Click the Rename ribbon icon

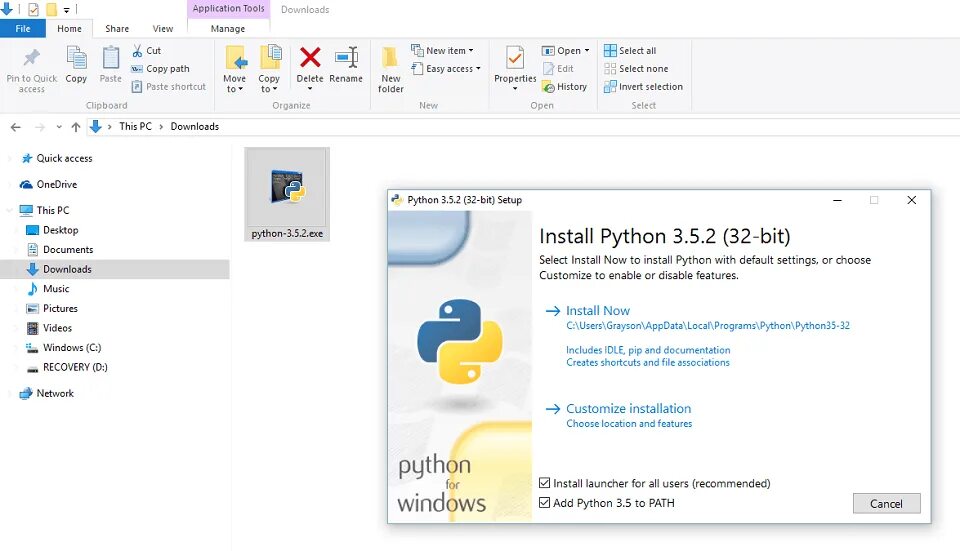tap(346, 58)
